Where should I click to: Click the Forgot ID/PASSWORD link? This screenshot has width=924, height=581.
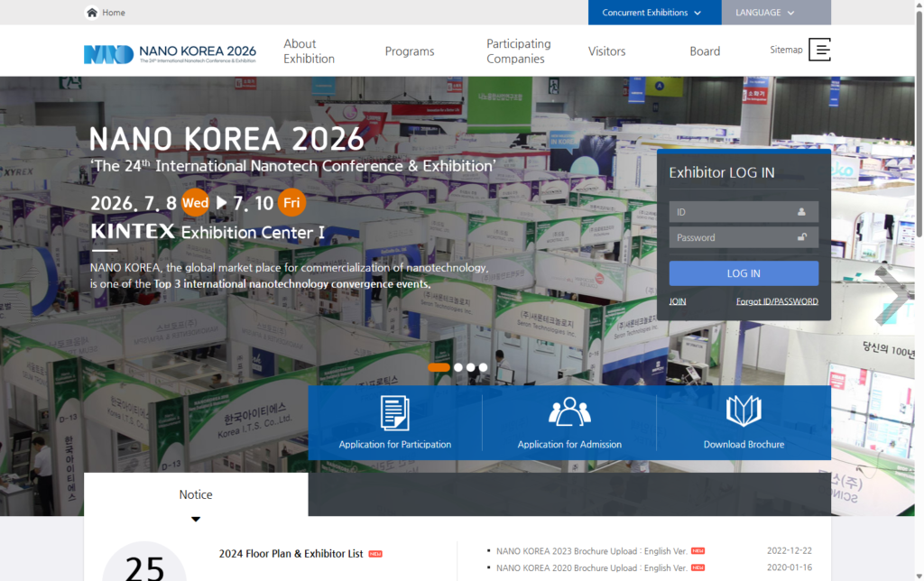pyautogui.click(x=776, y=301)
